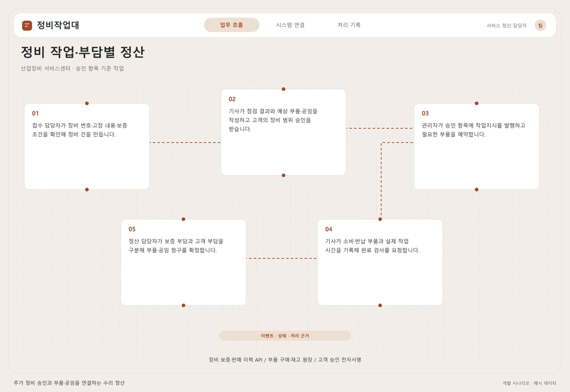Click bottom connector dot of card 01
The image size is (570, 392).
click(87, 190)
